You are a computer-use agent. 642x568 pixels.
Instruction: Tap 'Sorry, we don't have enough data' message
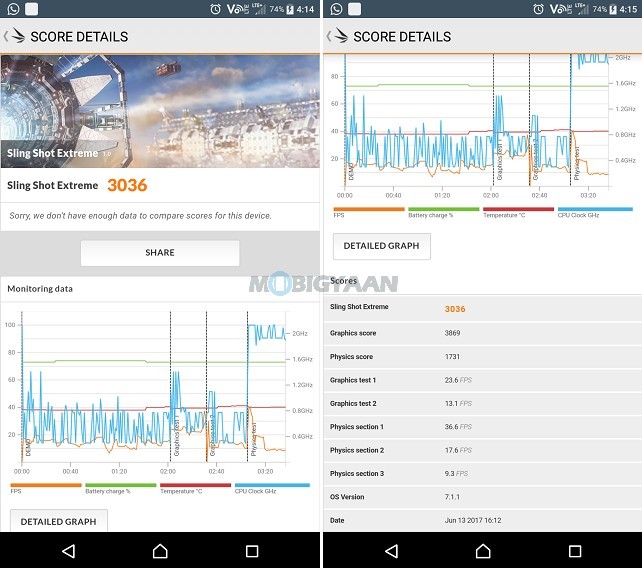coord(140,216)
